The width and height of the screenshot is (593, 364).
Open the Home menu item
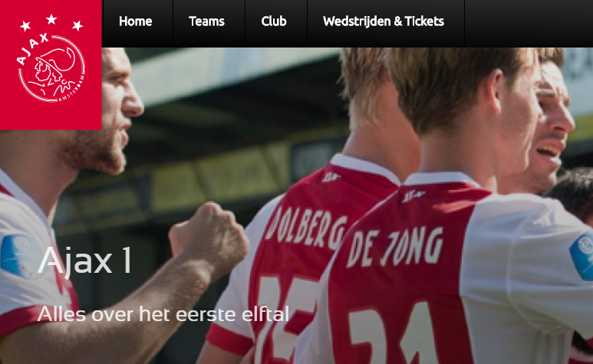135,21
